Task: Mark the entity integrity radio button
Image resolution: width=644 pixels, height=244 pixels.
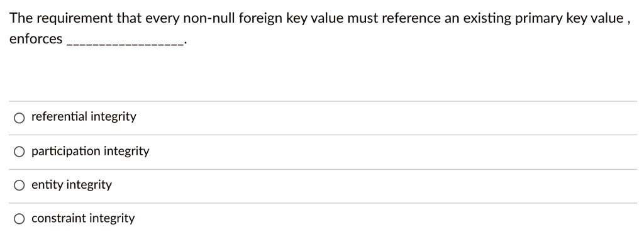Action: 19,186
